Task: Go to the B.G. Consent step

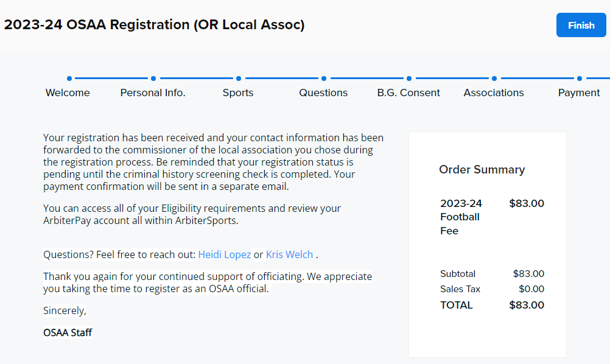Action: click(x=408, y=93)
